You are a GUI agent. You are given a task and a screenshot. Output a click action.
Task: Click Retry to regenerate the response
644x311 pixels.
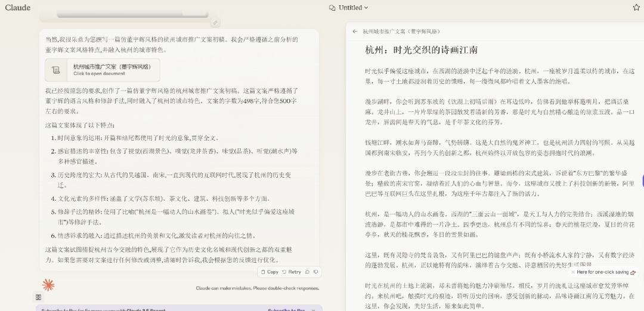291,272
